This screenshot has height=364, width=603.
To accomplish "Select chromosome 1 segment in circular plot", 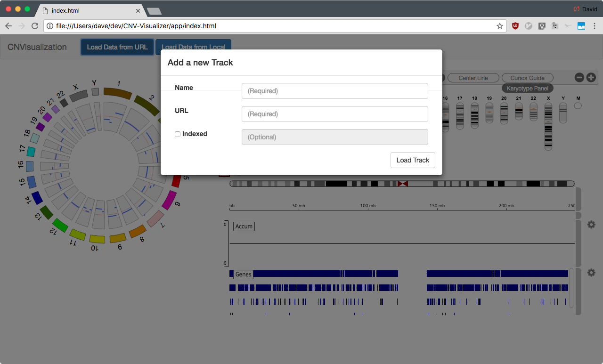I will tap(118, 93).
